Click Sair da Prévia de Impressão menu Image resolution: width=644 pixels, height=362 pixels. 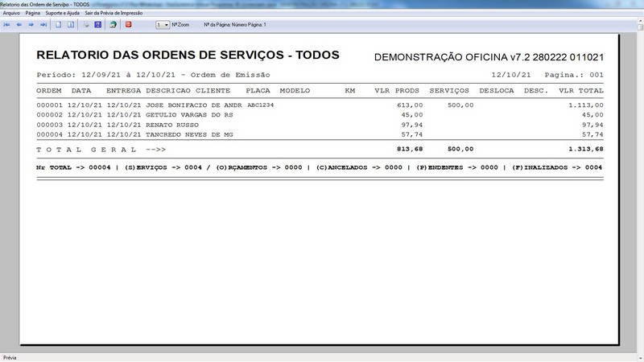point(114,13)
